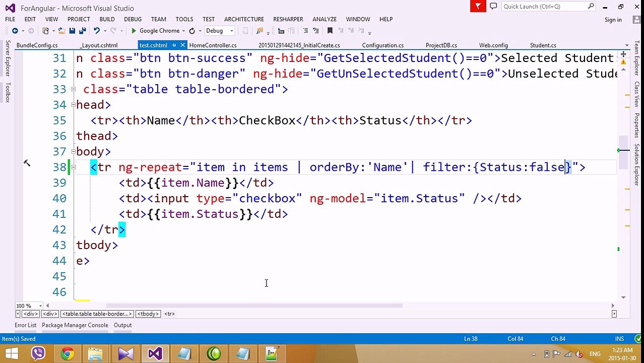The image size is (644, 363).
Task: Undo the last edit using the Undo icon
Action: coord(96,31)
